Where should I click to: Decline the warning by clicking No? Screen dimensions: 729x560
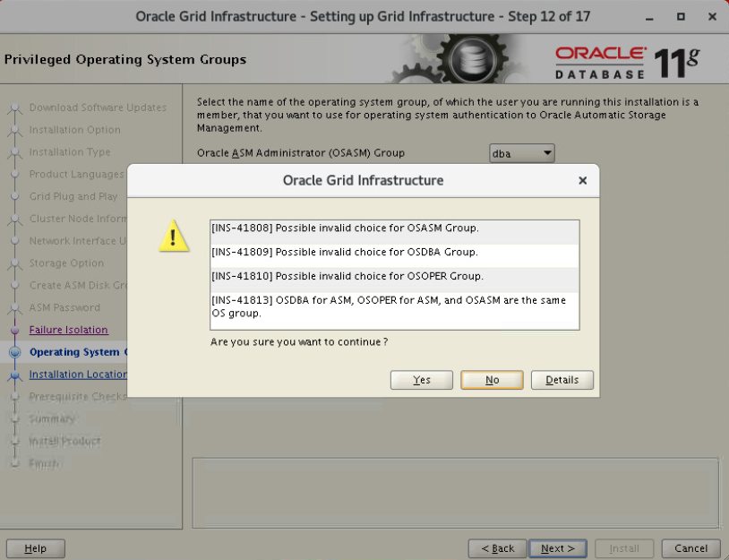pyautogui.click(x=492, y=380)
